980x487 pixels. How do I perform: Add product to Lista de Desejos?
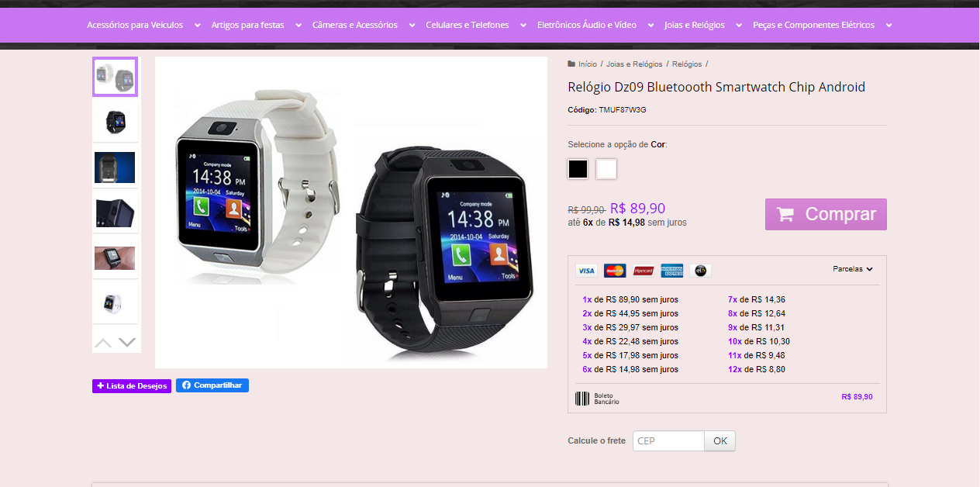coord(132,386)
